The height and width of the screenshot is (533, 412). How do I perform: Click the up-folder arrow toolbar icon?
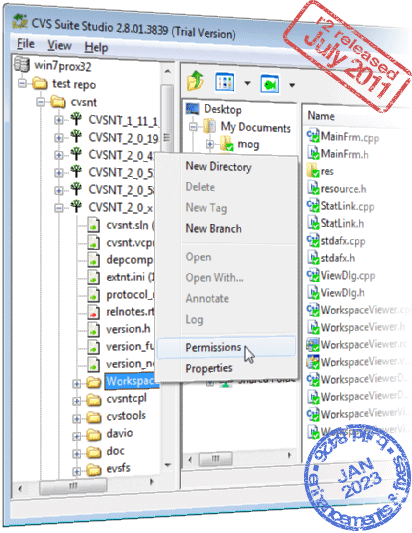click(195, 81)
